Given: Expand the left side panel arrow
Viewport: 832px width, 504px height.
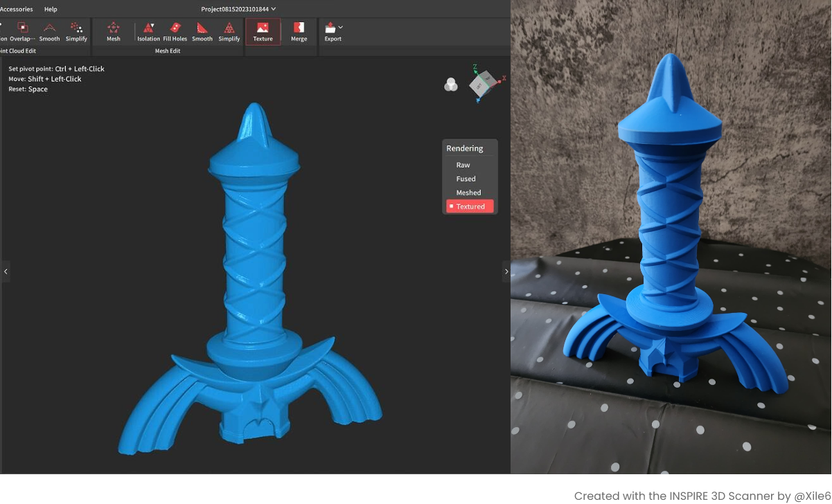Looking at the screenshot, I should 6,271.
